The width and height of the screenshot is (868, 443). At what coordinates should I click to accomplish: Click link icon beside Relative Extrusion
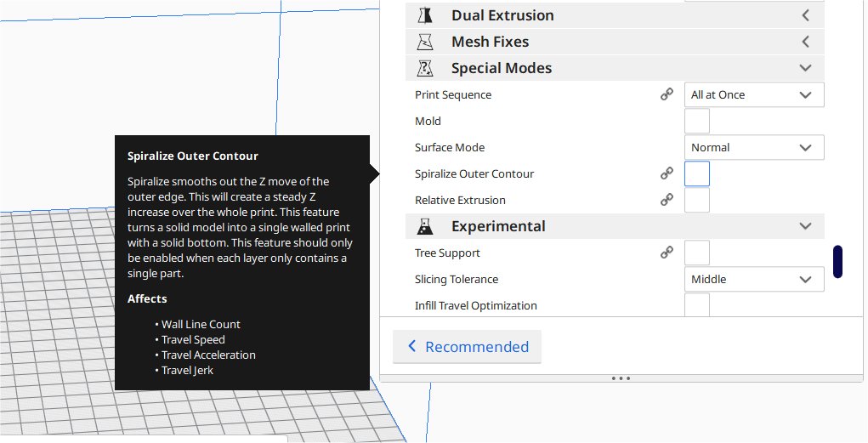tap(667, 200)
